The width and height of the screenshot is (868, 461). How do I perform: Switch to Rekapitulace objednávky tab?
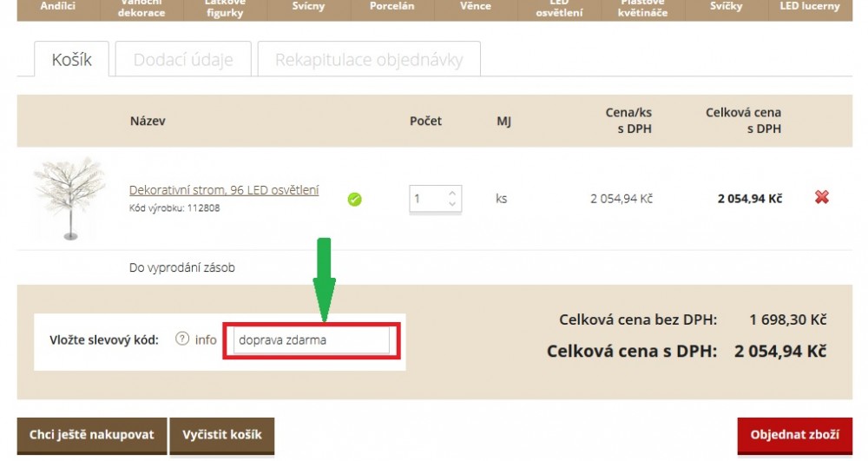tap(369, 59)
